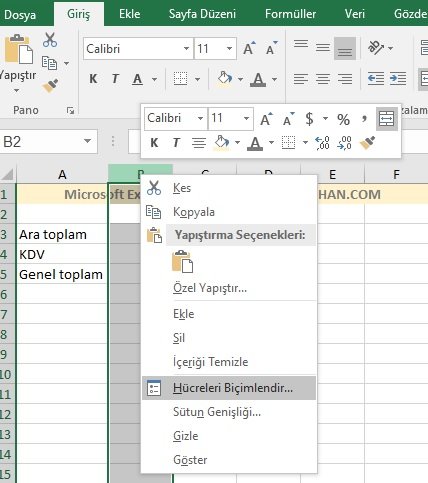Choose Gizle from the context menu

click(229, 436)
